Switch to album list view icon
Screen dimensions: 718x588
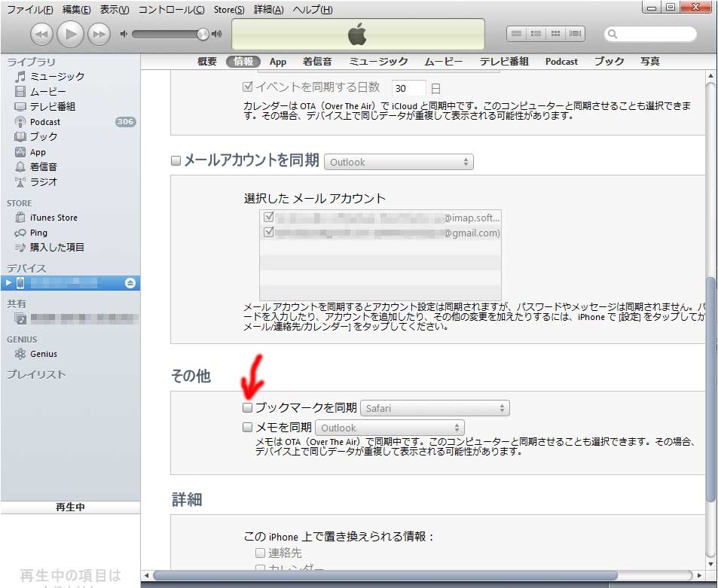pyautogui.click(x=536, y=33)
